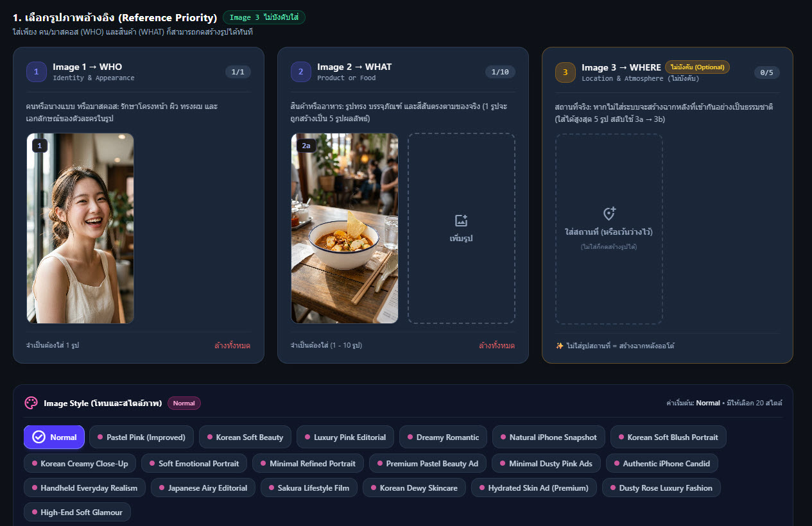
Task: Click the Image 3 ไม่บังคับใส่ badge in the heading
Action: click(x=264, y=17)
